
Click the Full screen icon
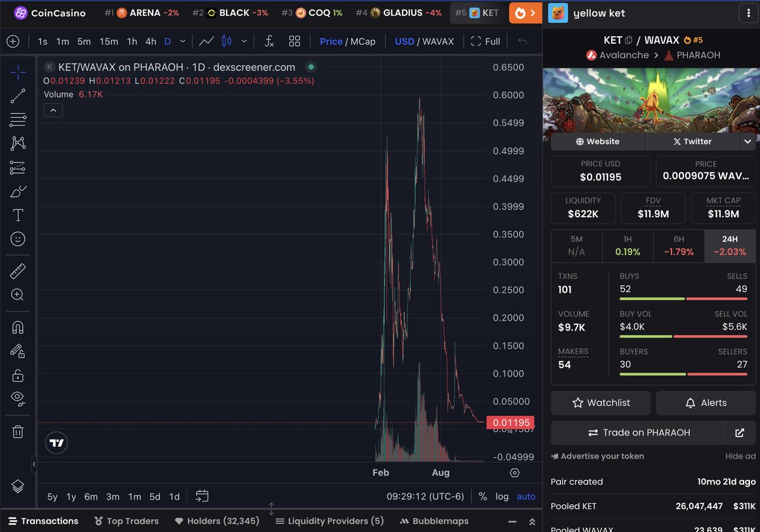tap(486, 41)
